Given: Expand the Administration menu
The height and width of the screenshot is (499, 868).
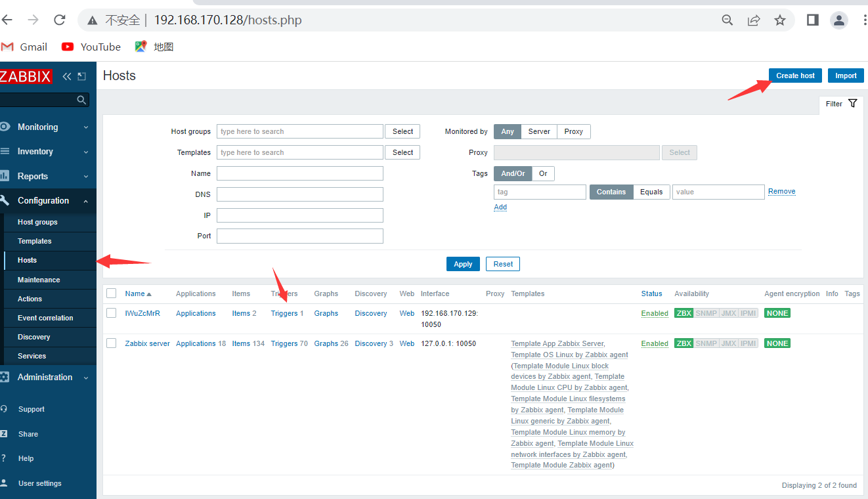Looking at the screenshot, I should point(48,378).
